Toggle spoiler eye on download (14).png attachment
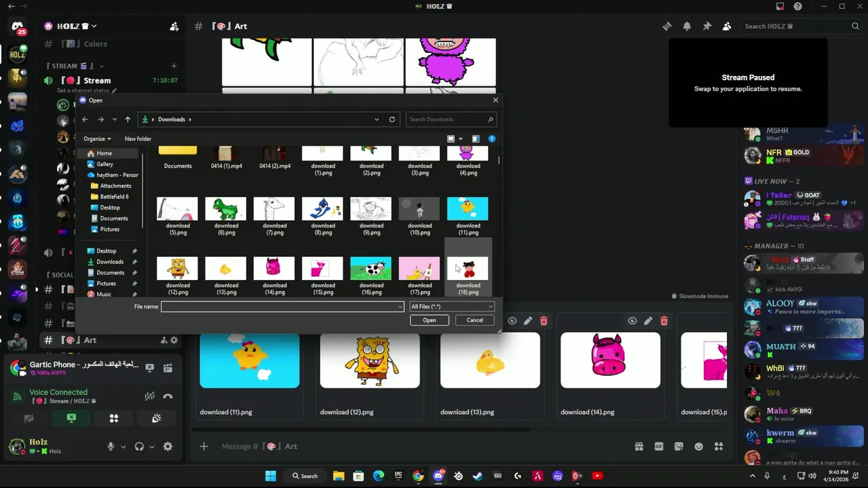Viewport: 868px width, 488px height. pyautogui.click(x=632, y=321)
